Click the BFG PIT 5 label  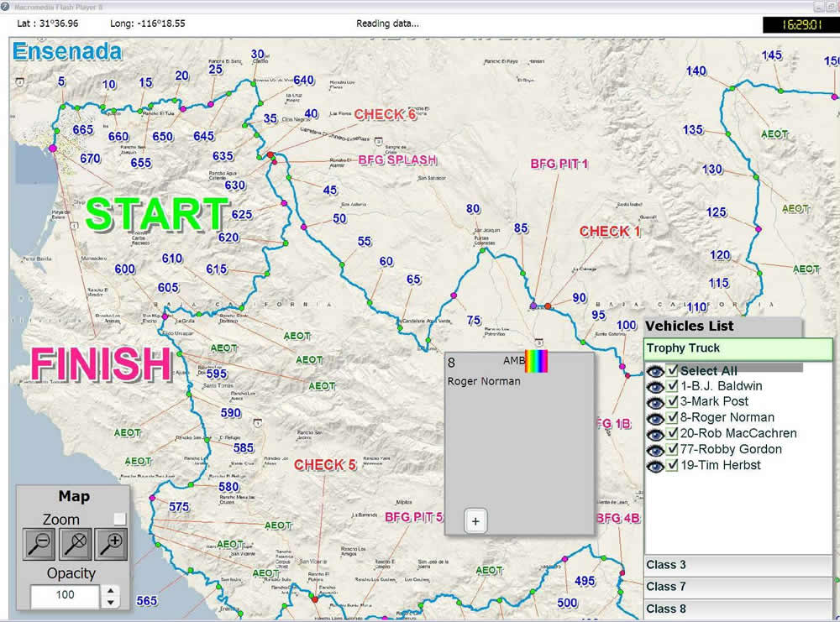413,517
